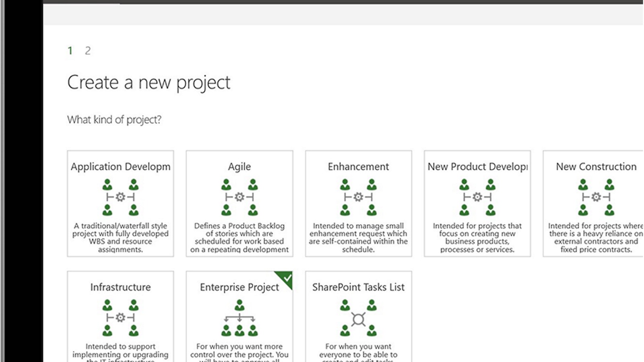Click 'For when you want more control' text
644x362 pixels.
point(239,352)
